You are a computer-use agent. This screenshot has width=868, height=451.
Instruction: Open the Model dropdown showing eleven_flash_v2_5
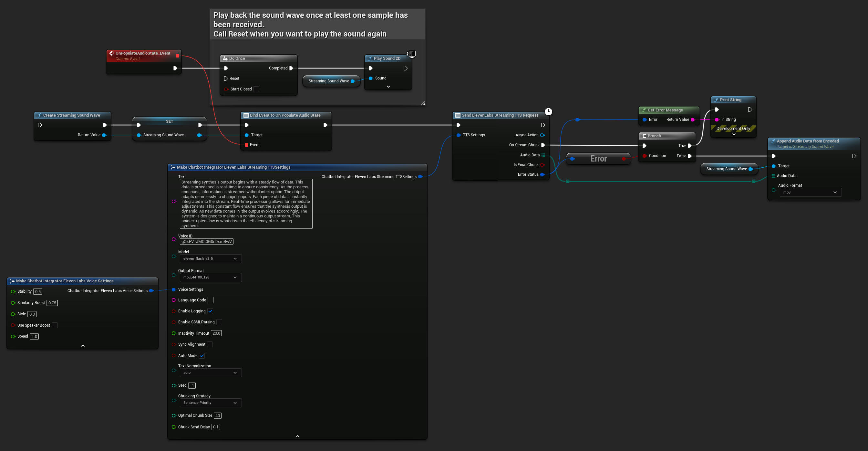coord(210,258)
